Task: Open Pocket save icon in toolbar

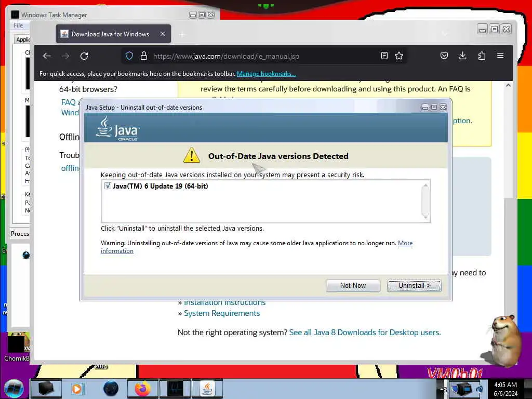Action: [444, 56]
